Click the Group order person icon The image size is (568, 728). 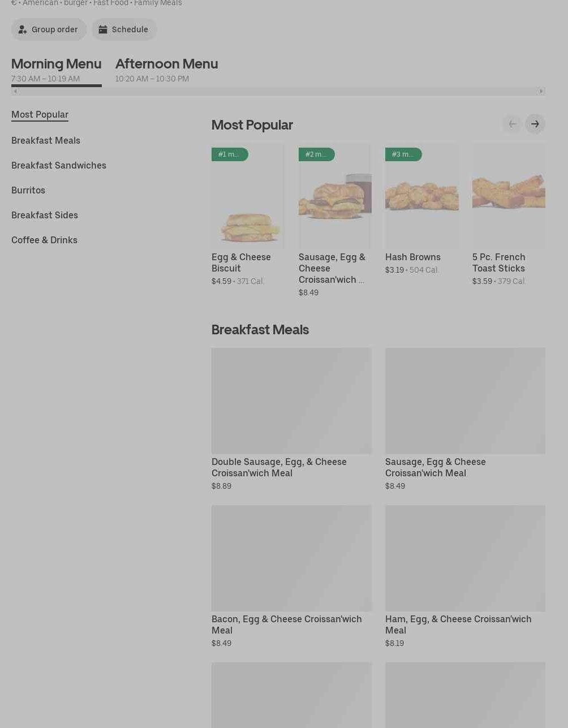coord(23,29)
